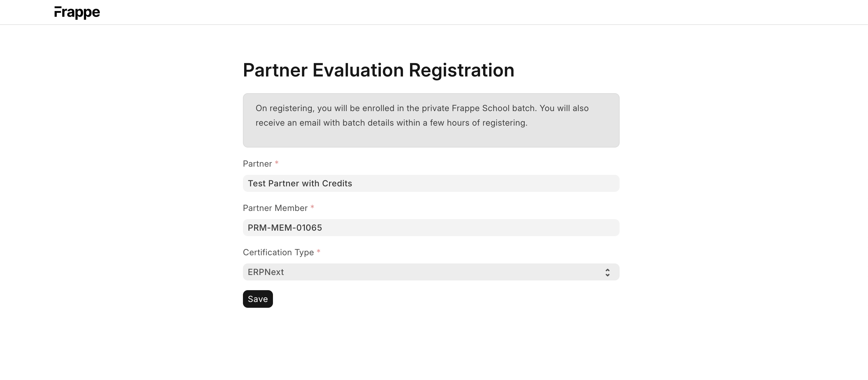Select the text Test Partner with Credits
This screenshot has height=380, width=868.
point(300,183)
